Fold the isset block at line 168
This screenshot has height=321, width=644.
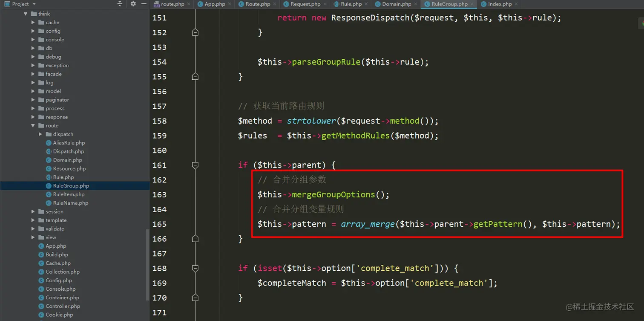(x=195, y=268)
